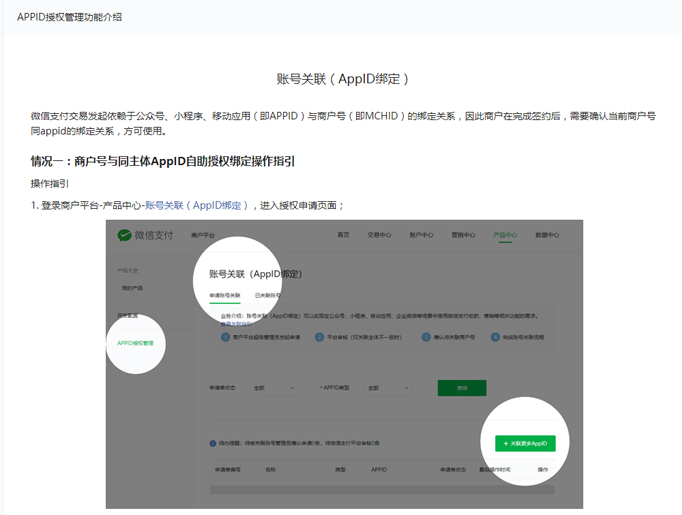The height and width of the screenshot is (515, 682).
Task: Open the APPID类型 dropdown
Action: (388, 388)
